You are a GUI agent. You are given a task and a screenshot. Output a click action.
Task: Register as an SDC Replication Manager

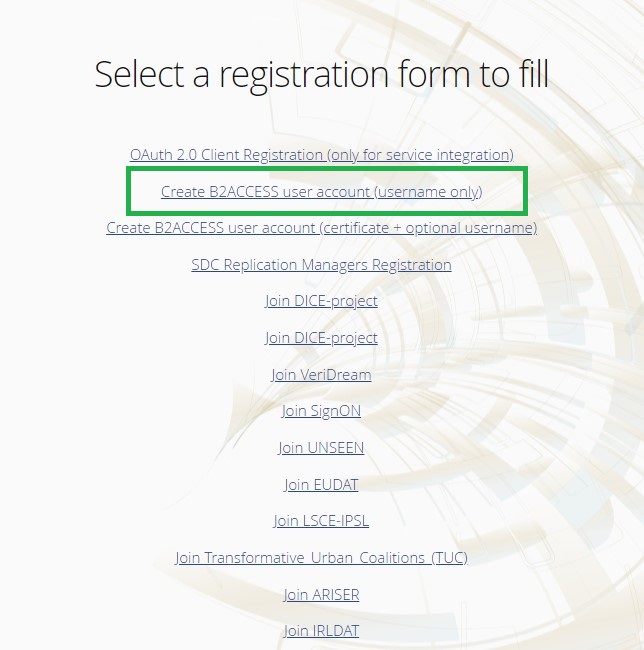click(321, 265)
